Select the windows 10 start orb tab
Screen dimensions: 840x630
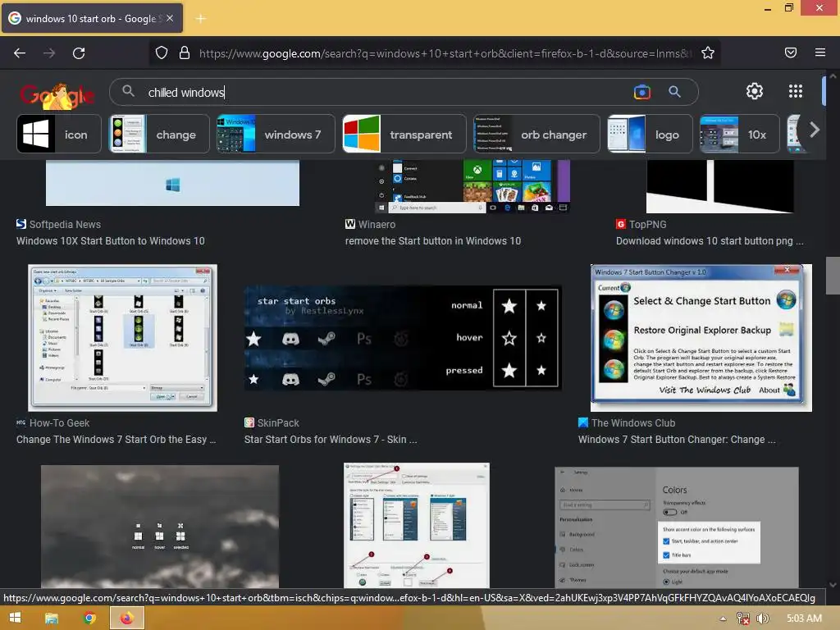92,18
